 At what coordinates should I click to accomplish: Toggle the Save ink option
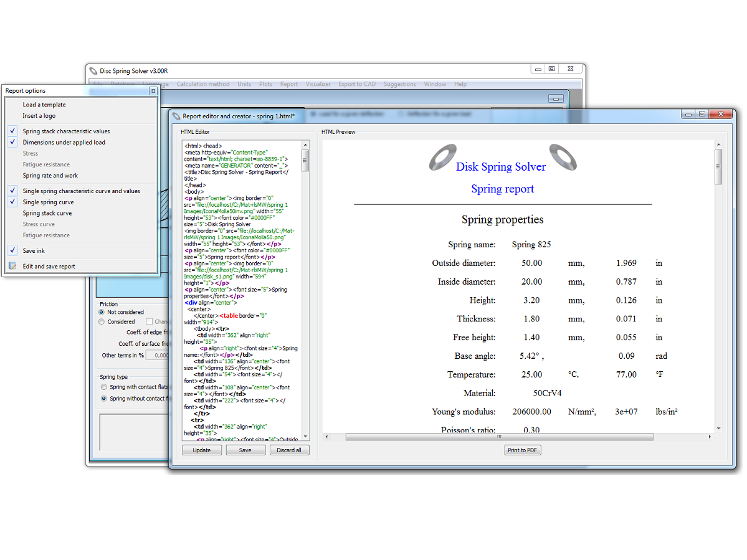coord(13,250)
